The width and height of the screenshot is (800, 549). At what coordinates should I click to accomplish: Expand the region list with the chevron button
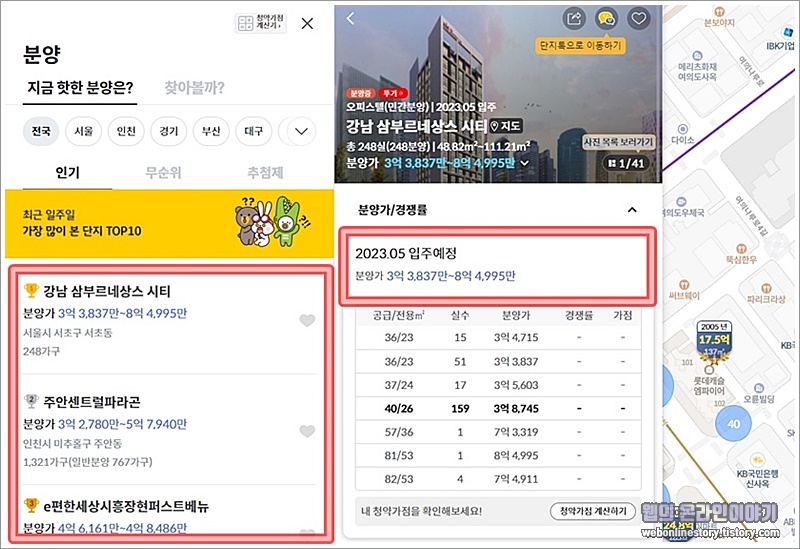pos(302,131)
